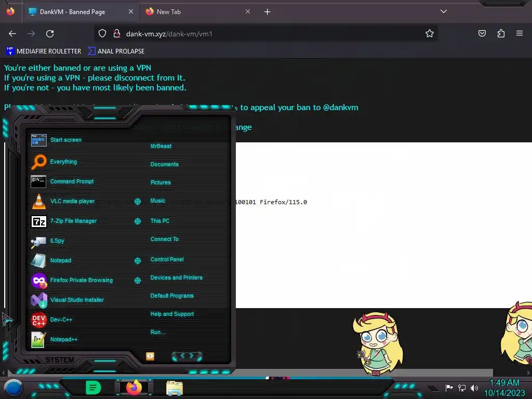Open the MEDIAFIRE ROULETTER bookmark

(44, 51)
